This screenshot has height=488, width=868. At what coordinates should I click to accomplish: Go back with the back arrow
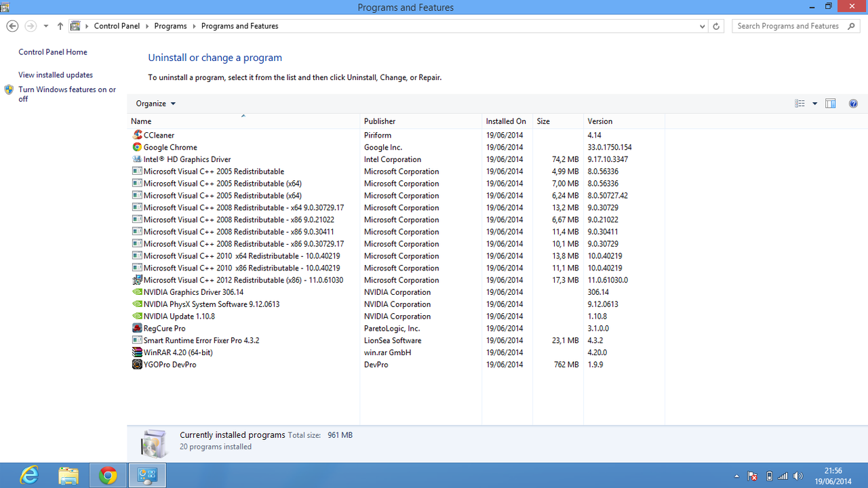click(12, 26)
